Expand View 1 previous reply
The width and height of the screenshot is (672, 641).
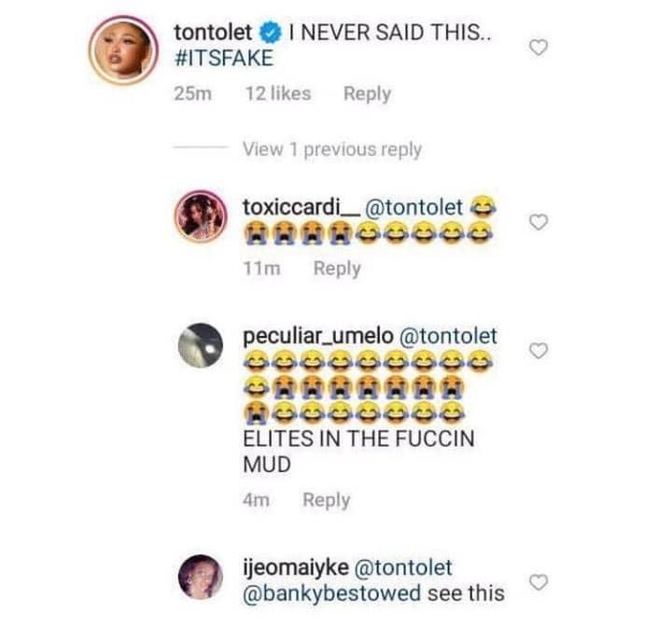click(331, 149)
